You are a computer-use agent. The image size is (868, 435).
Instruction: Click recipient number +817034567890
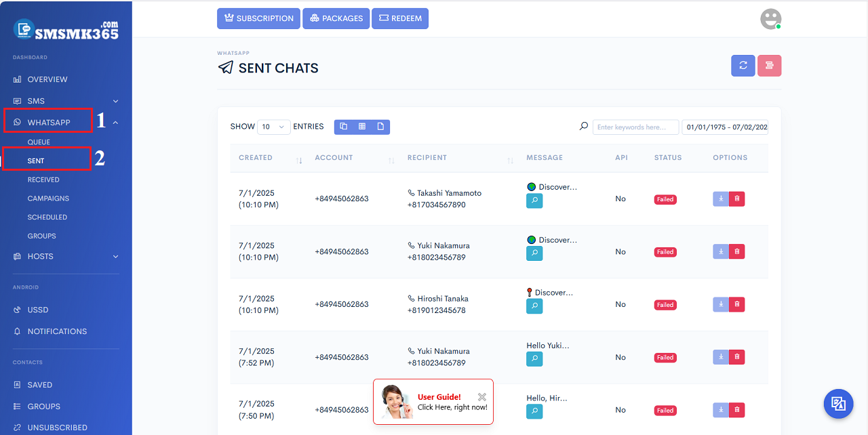(437, 205)
